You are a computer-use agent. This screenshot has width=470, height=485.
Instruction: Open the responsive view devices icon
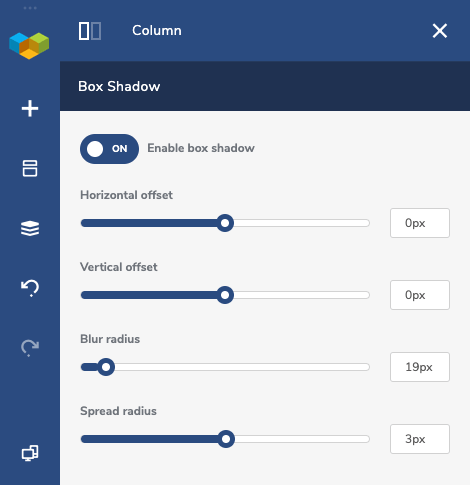[30, 453]
